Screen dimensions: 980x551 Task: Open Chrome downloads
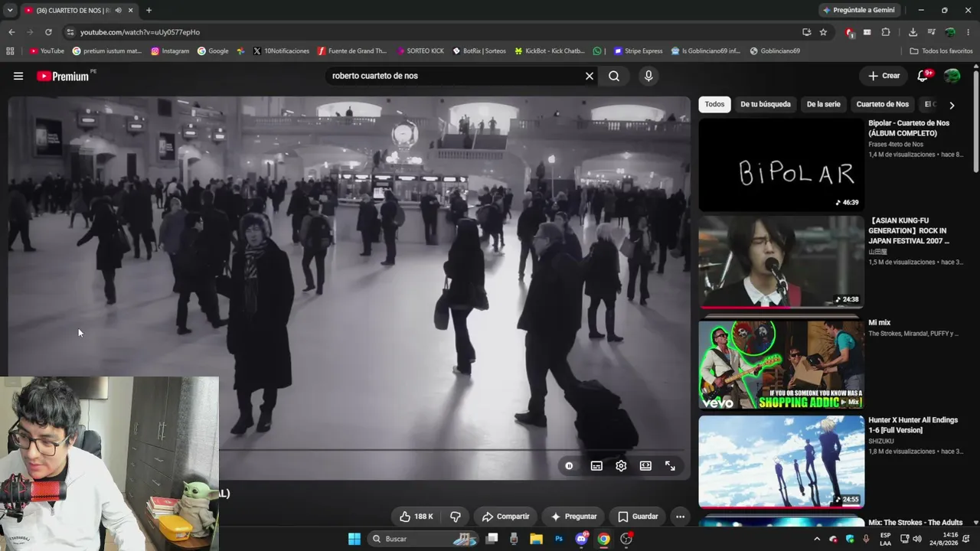click(913, 32)
